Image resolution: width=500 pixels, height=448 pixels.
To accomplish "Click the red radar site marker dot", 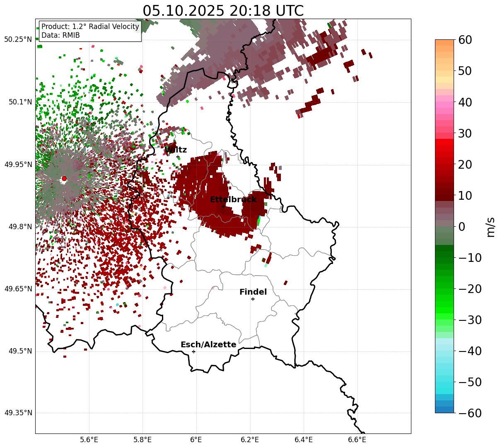I will 64,179.
